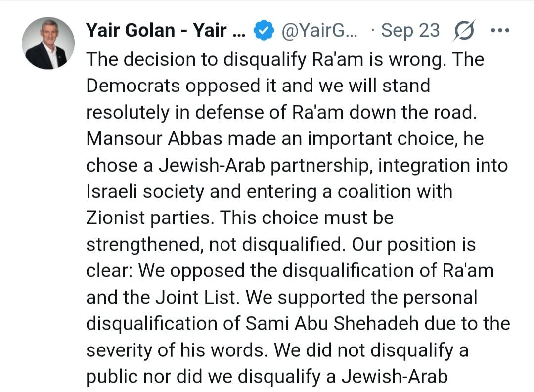Click the @YairG... handle

coord(319,30)
